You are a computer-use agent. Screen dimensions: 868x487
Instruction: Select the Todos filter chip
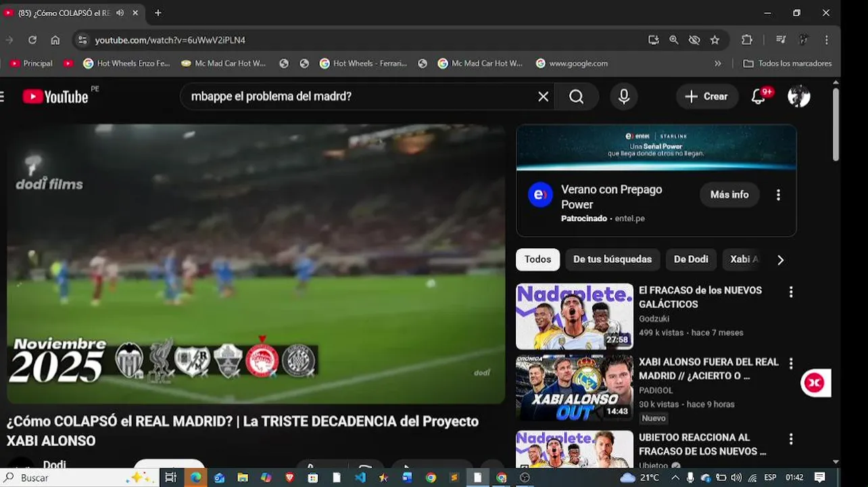pyautogui.click(x=537, y=260)
